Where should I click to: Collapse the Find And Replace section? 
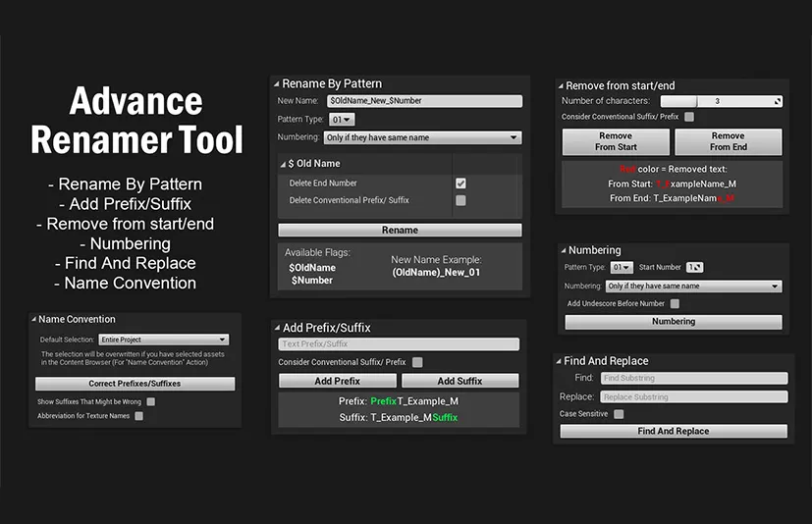(559, 361)
